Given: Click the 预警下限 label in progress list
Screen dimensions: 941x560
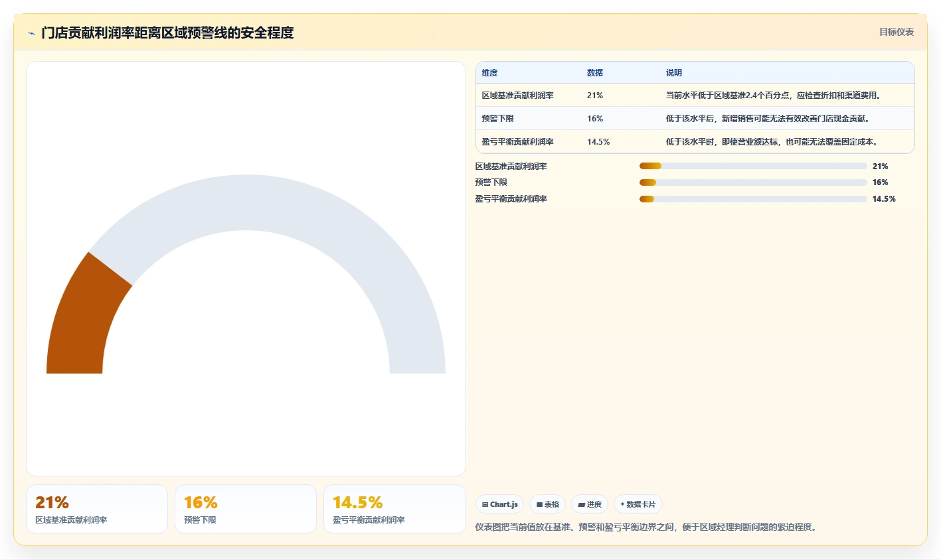Looking at the screenshot, I should 491,182.
